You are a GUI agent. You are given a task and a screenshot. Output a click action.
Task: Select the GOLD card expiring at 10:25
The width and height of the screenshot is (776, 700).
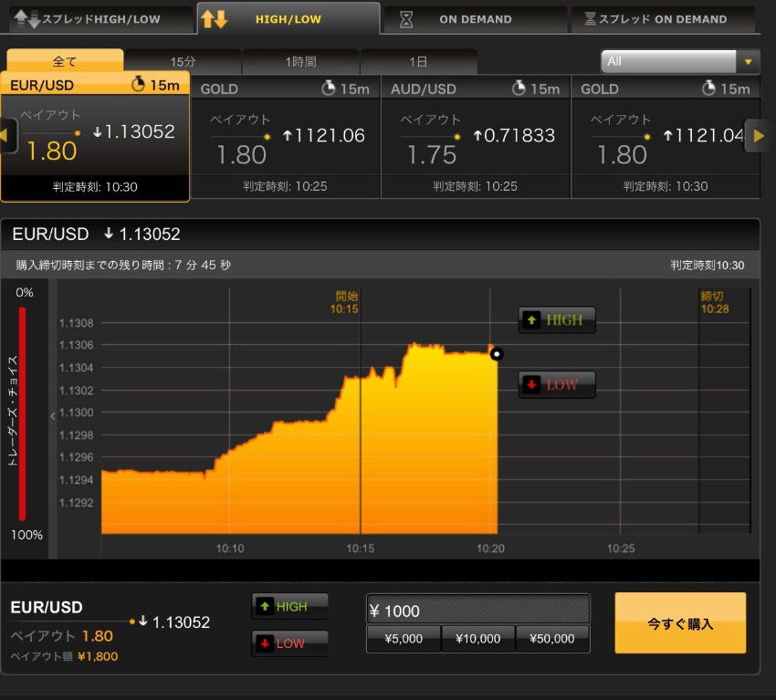(x=286, y=137)
